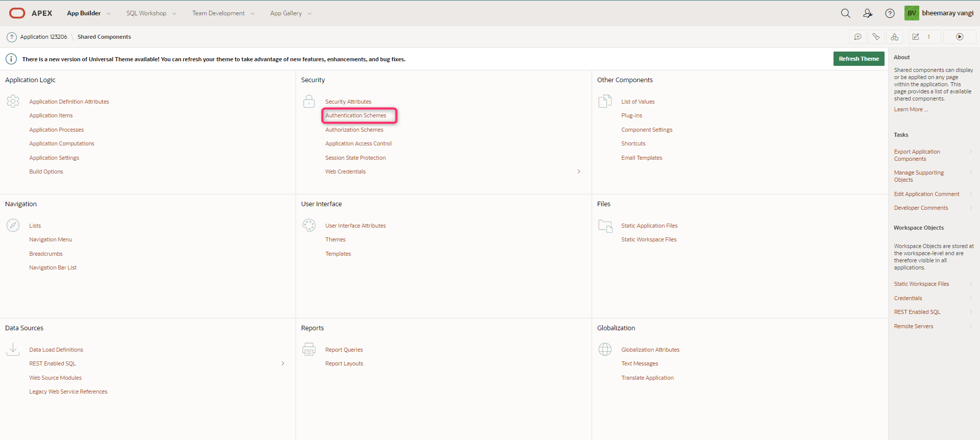Screen dimensions: 980x440
Task: Open Plug-ins
Action: tap(631, 115)
